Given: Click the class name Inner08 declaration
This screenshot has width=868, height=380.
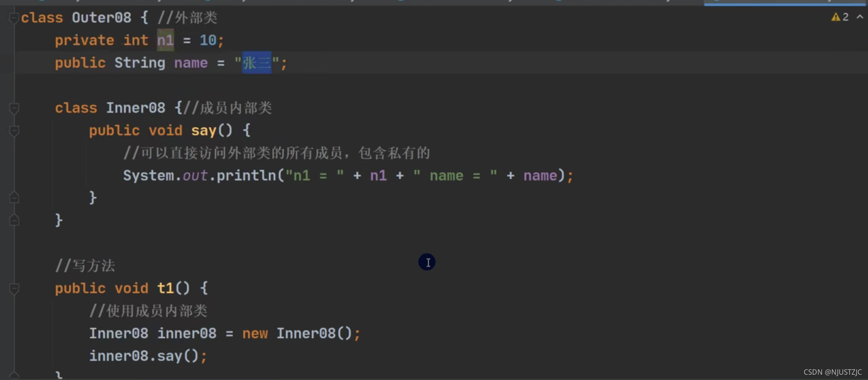Looking at the screenshot, I should 135,108.
